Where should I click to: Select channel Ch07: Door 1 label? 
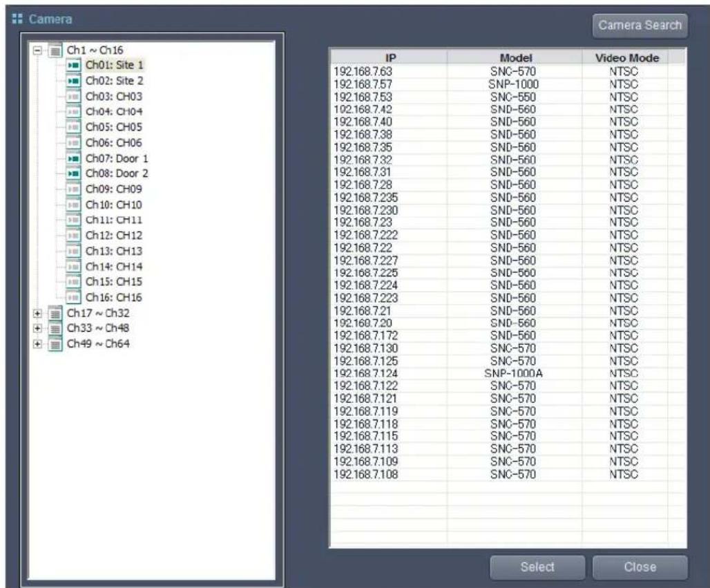[117, 158]
